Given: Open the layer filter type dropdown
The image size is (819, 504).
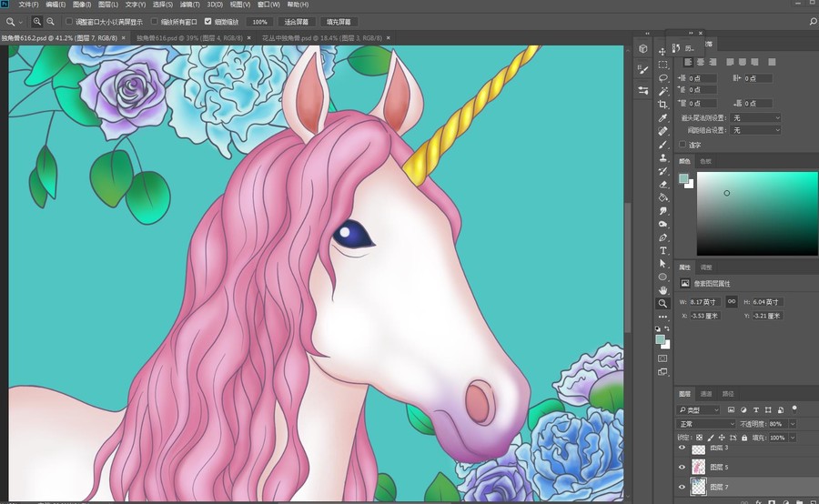Looking at the screenshot, I should 698,410.
